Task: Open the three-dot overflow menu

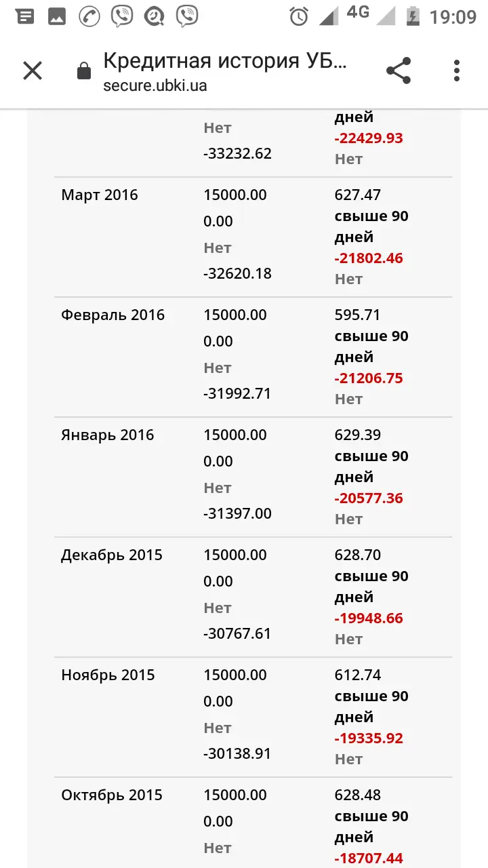Action: click(x=457, y=71)
